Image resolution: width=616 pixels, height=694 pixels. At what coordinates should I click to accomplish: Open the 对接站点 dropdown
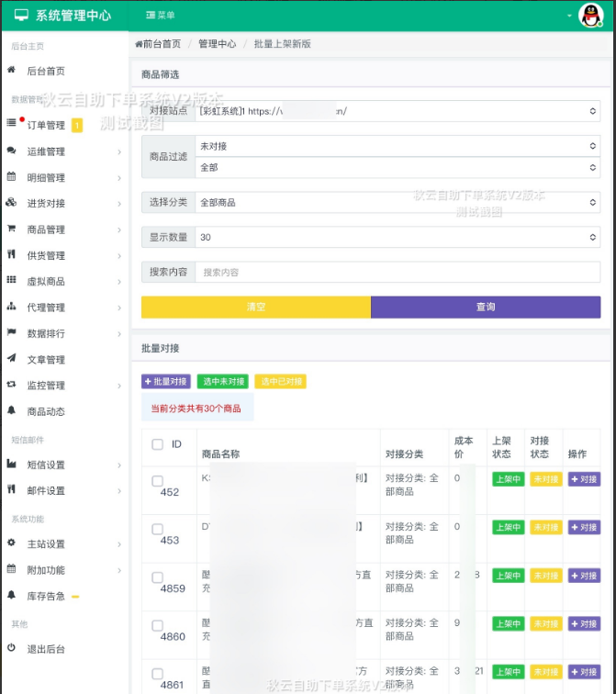[x=398, y=111]
